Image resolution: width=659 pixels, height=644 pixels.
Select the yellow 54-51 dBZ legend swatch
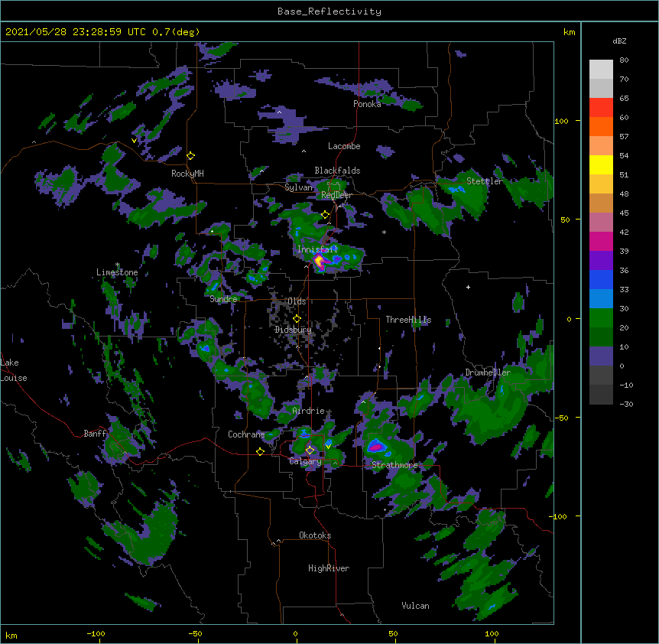tap(601, 164)
